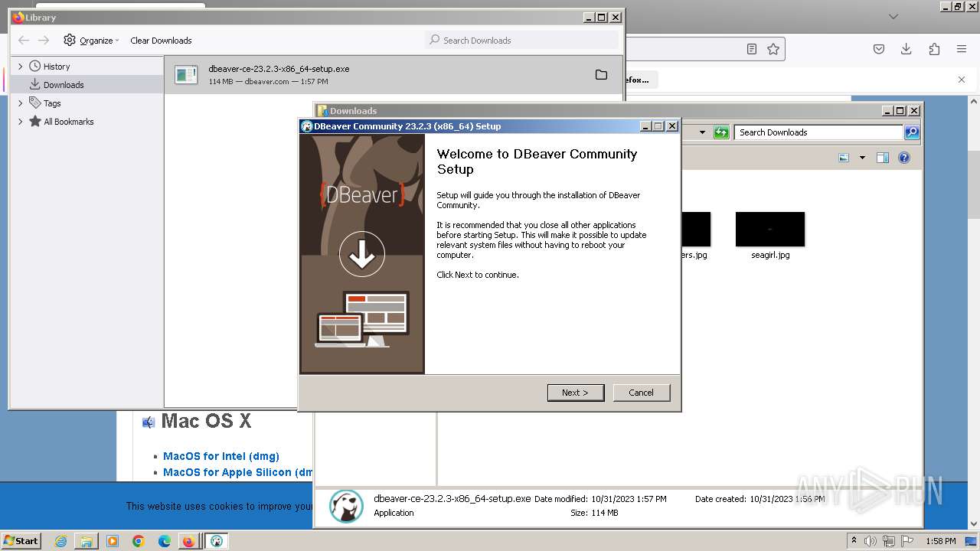Launch Chrome from taskbar

click(139, 541)
